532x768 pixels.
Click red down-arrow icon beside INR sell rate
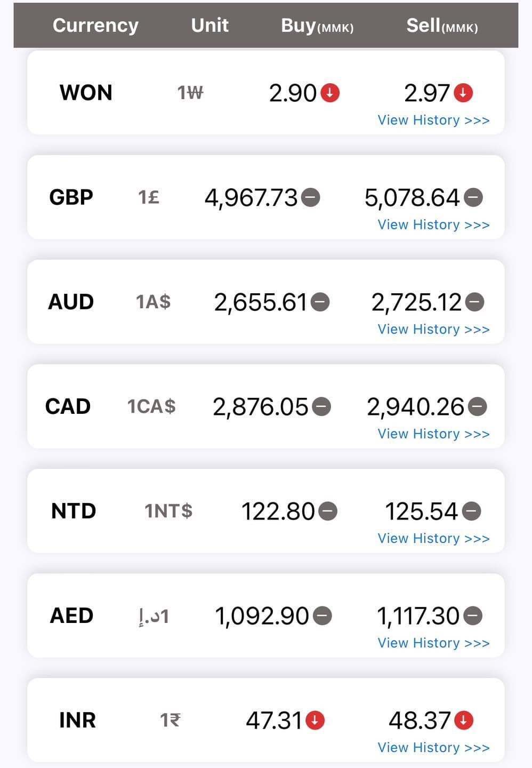pos(464,721)
